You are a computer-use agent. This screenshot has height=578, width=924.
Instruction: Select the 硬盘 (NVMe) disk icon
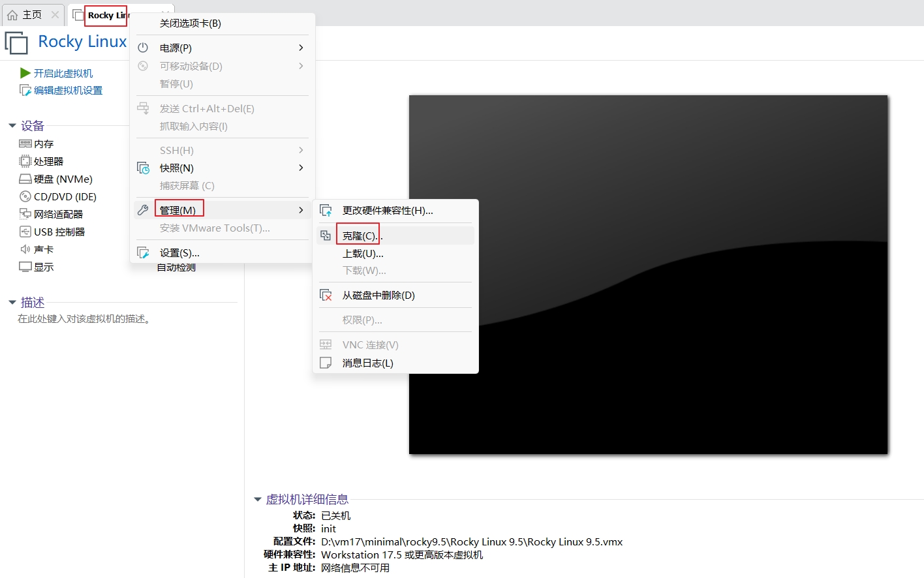25,179
